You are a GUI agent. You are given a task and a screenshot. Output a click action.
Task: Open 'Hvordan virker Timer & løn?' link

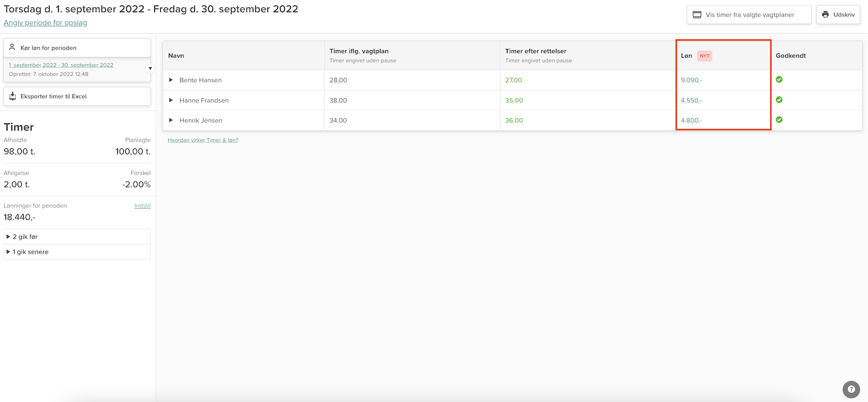[203, 140]
